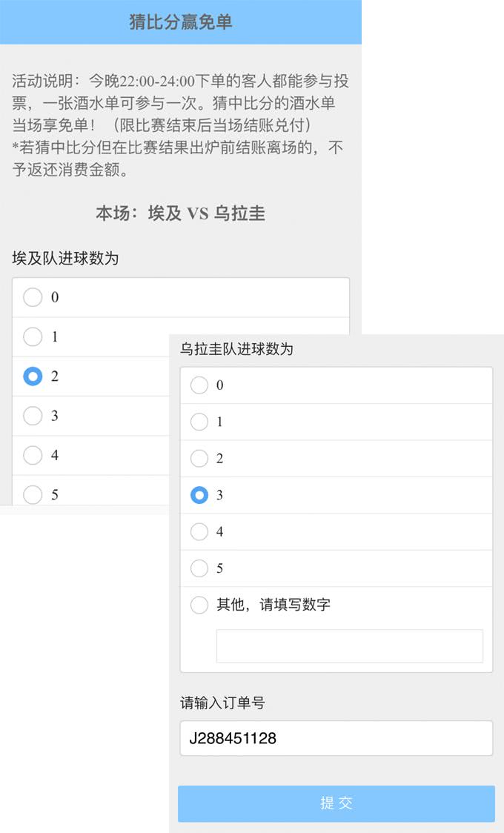The width and height of the screenshot is (504, 833).
Task: Select 3 goals for Egypt team
Action: (x=33, y=416)
